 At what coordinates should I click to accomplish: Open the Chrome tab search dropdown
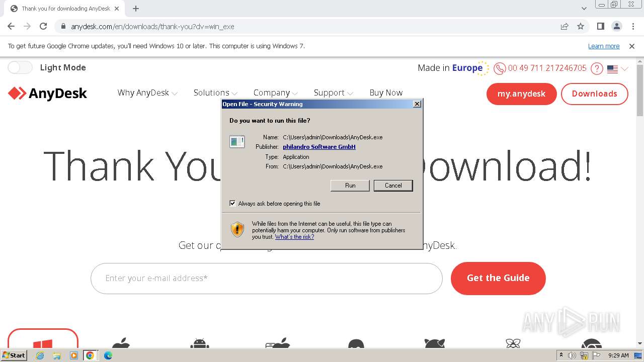[x=584, y=9]
